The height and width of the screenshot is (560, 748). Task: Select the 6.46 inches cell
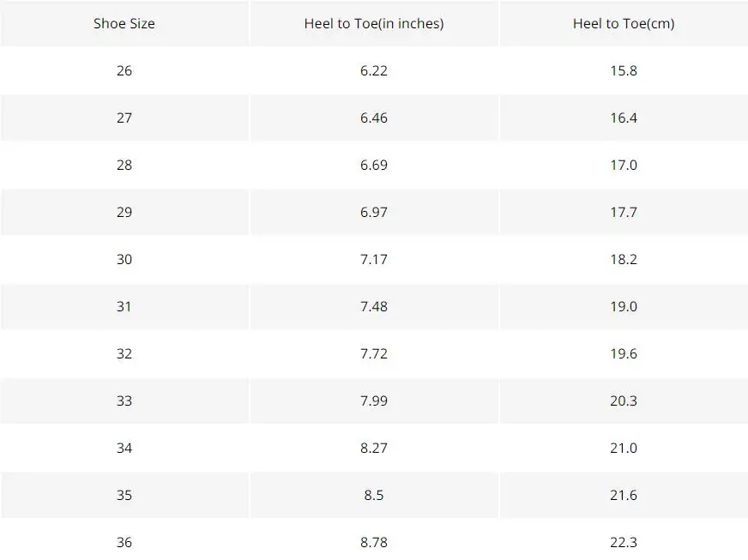coord(374,117)
